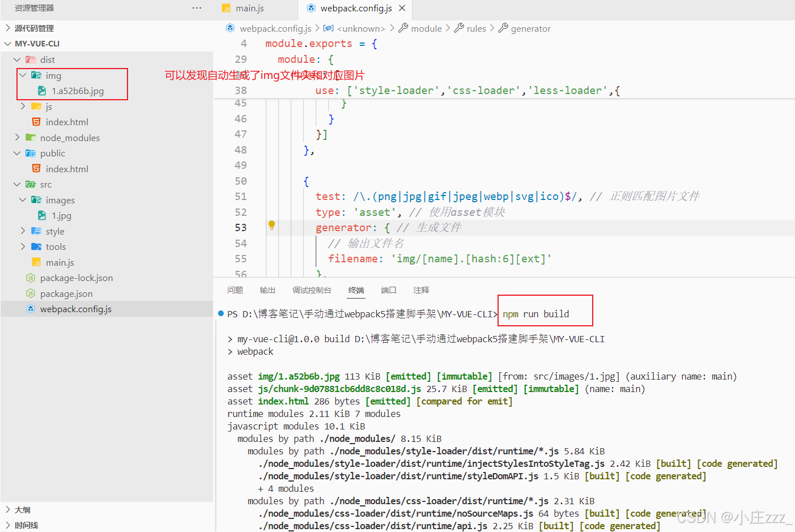Click the package.json file icon

pyautogui.click(x=31, y=293)
